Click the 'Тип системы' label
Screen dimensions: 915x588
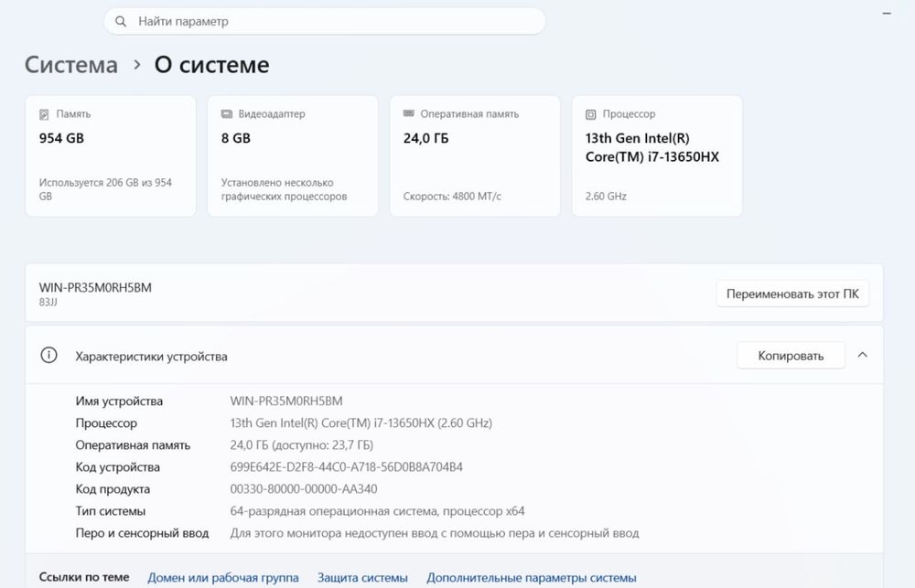[111, 511]
